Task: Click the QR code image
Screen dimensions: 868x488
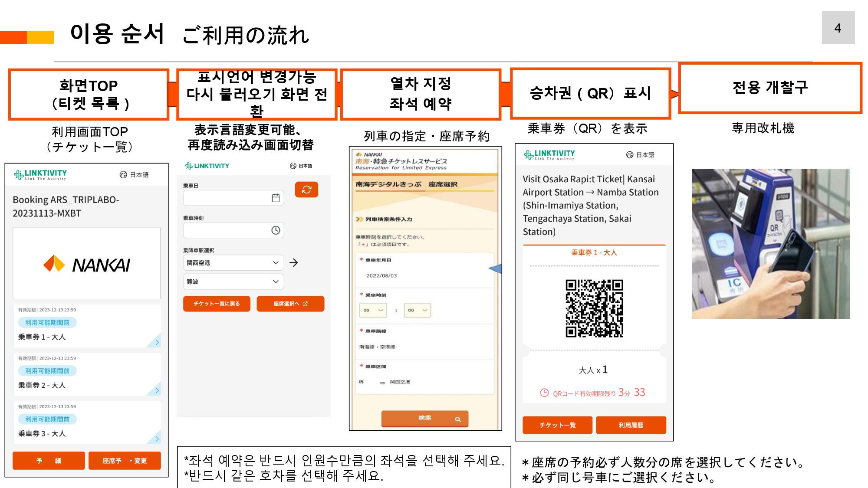Action: pos(594,308)
